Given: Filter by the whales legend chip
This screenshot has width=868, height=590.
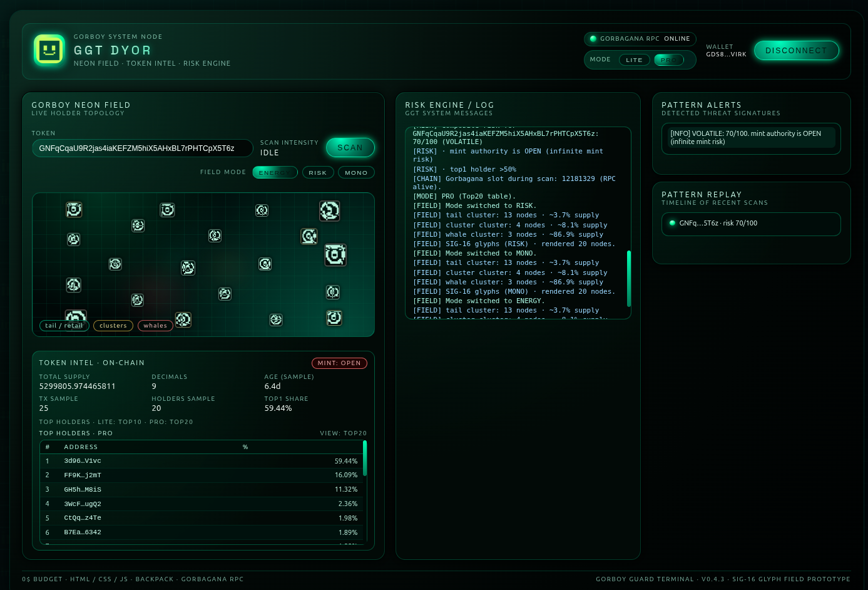Looking at the screenshot, I should (155, 326).
